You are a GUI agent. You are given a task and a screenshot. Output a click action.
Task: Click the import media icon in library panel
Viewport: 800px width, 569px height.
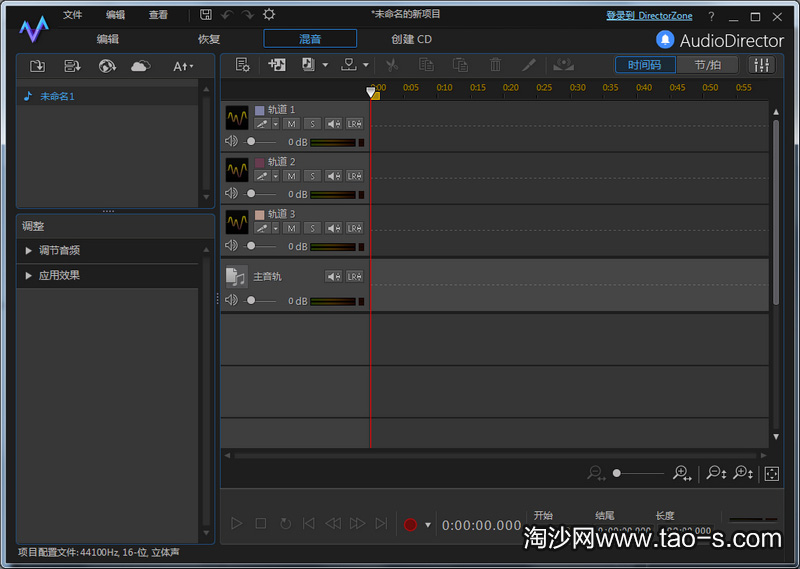click(37, 66)
